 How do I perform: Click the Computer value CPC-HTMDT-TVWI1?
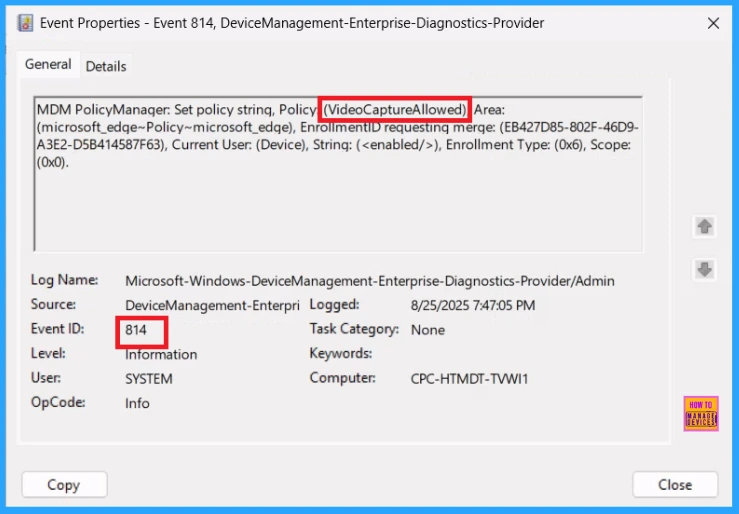point(469,379)
